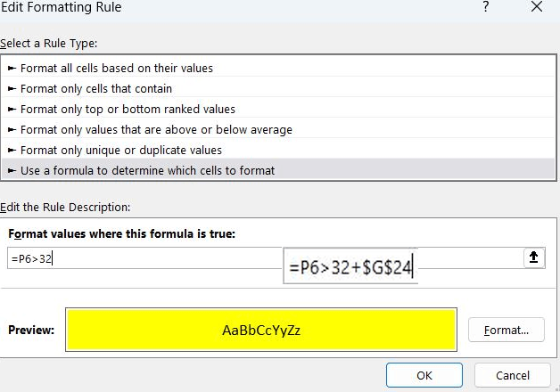Close the Edit Formatting Rule dialog

pos(537,7)
